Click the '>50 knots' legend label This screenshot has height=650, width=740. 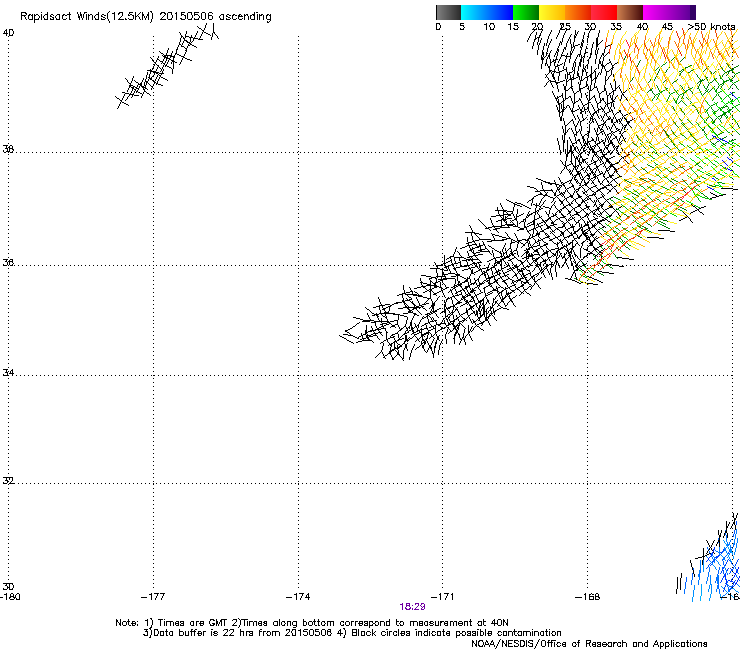[711, 27]
